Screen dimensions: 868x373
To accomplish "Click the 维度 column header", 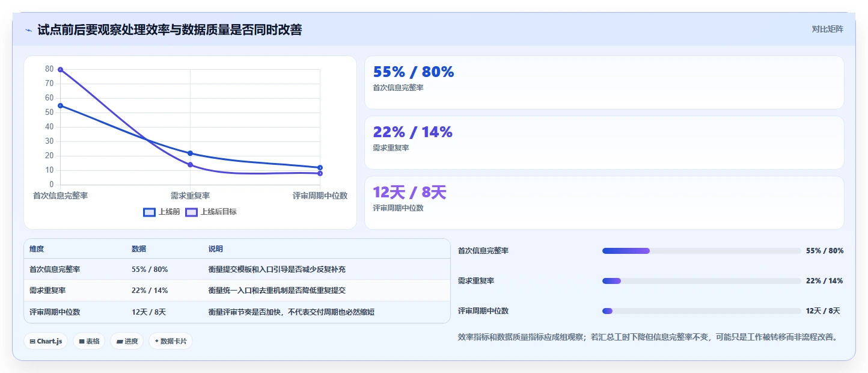I will point(37,249).
